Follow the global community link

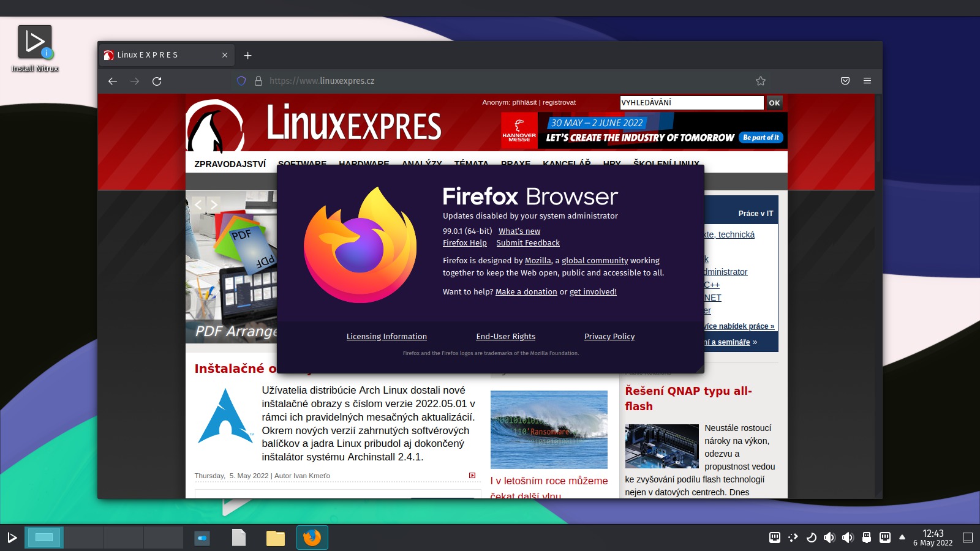pyautogui.click(x=595, y=261)
